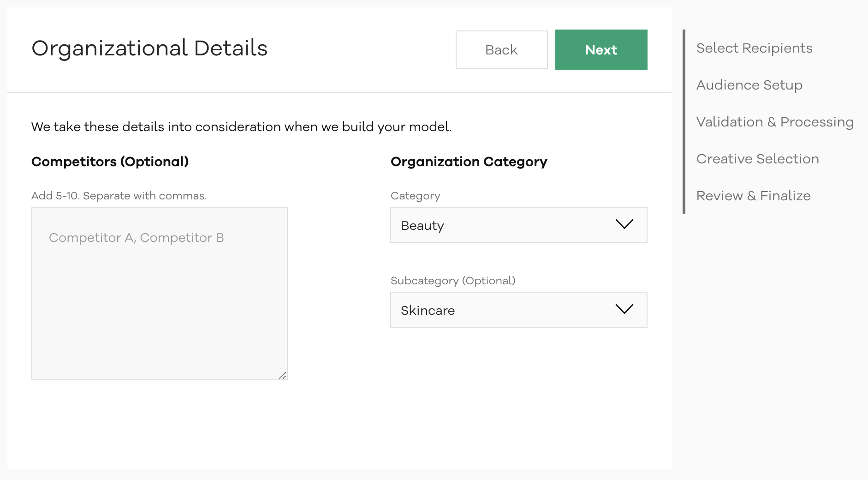Navigate to Select Recipients step
The image size is (868, 480).
click(754, 48)
